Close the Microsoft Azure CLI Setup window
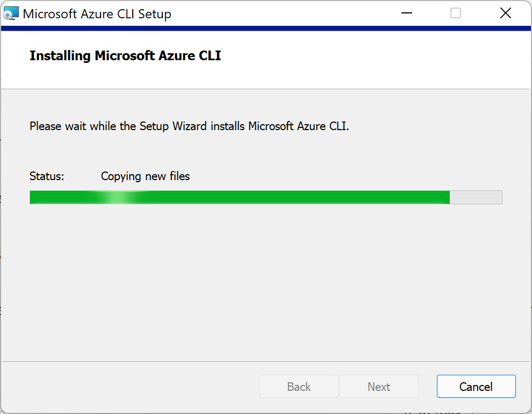This screenshot has width=532, height=414. [506, 13]
